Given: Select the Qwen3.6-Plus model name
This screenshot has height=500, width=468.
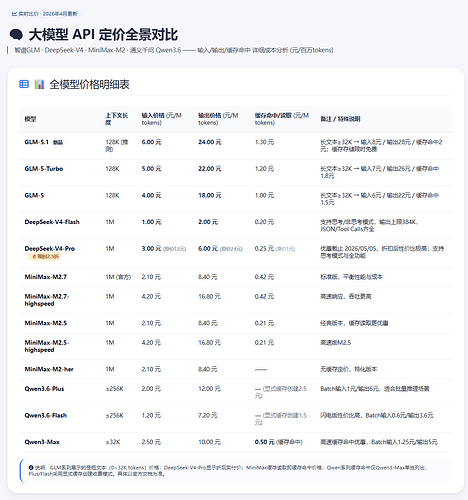Looking at the screenshot, I should [44, 389].
